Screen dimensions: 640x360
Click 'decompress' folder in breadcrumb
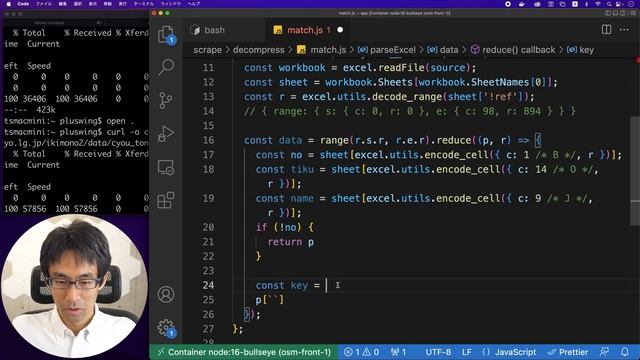[258, 50]
